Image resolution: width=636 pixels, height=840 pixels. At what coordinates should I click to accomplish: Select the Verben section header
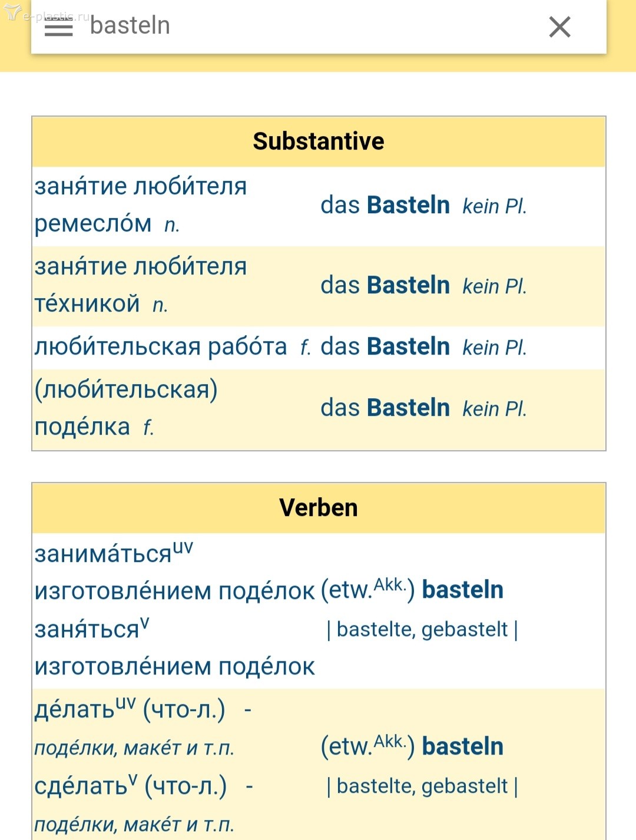(318, 508)
